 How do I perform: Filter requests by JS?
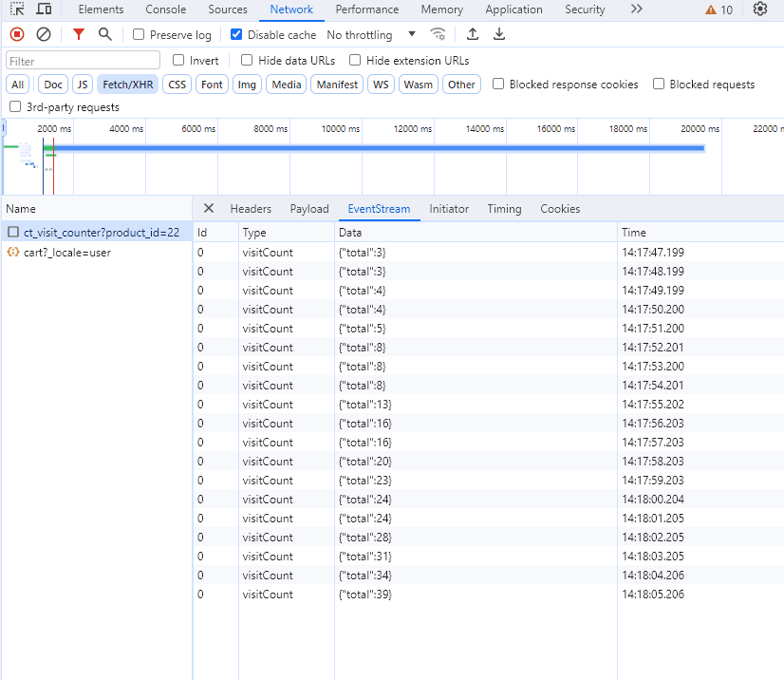tap(83, 85)
